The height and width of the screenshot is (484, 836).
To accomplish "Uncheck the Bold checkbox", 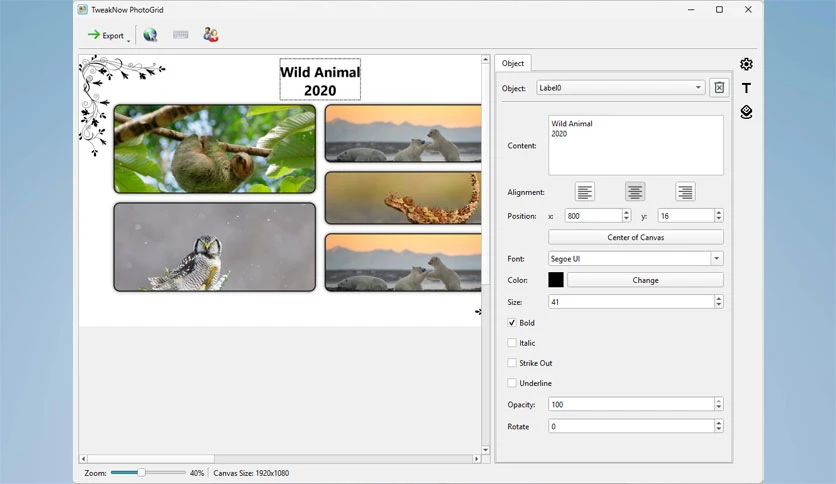I will click(x=512, y=322).
